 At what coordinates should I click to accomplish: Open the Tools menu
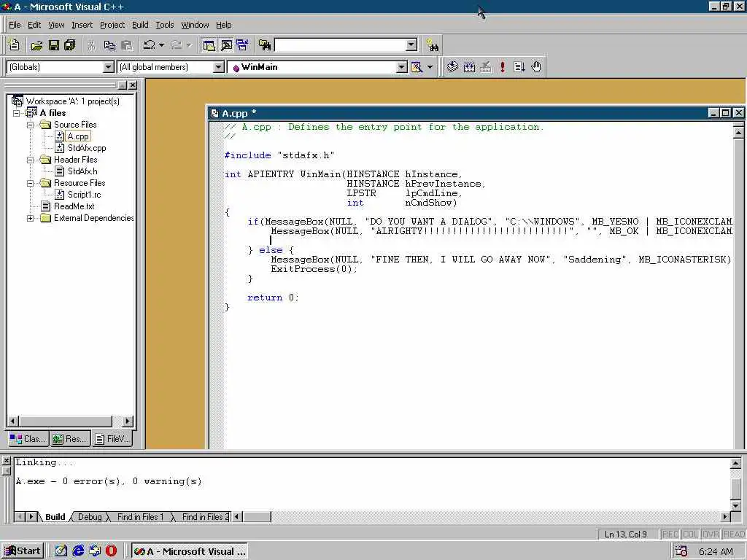click(165, 25)
